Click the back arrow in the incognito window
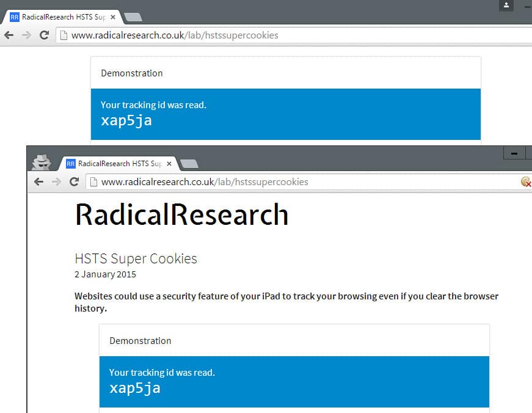This screenshot has height=413, width=532. 39,181
